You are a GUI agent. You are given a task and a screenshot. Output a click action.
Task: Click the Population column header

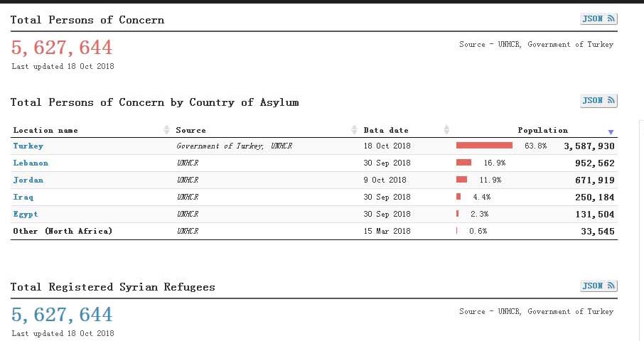tap(542, 131)
